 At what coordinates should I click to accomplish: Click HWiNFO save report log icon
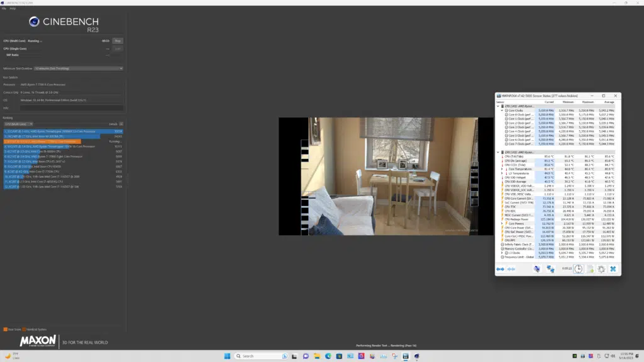(590, 269)
